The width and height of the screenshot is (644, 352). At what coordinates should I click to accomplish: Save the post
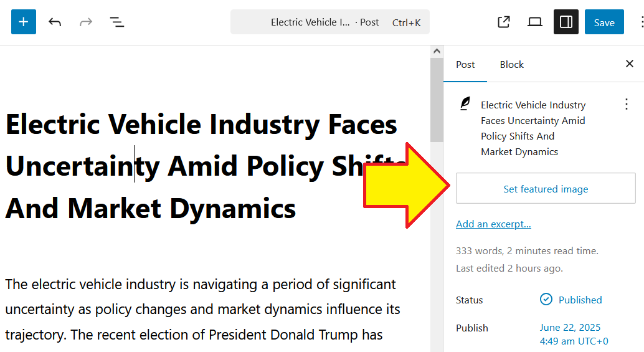[604, 22]
